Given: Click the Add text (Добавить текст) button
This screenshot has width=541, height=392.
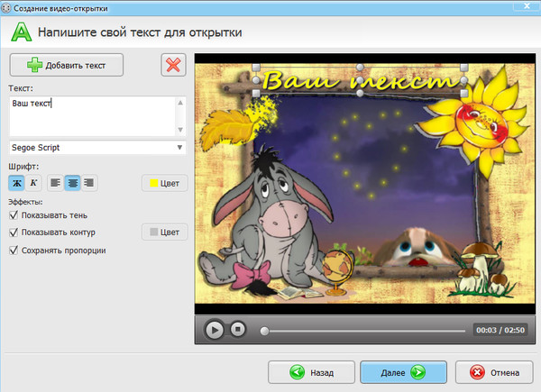Looking at the screenshot, I should click(x=66, y=65).
